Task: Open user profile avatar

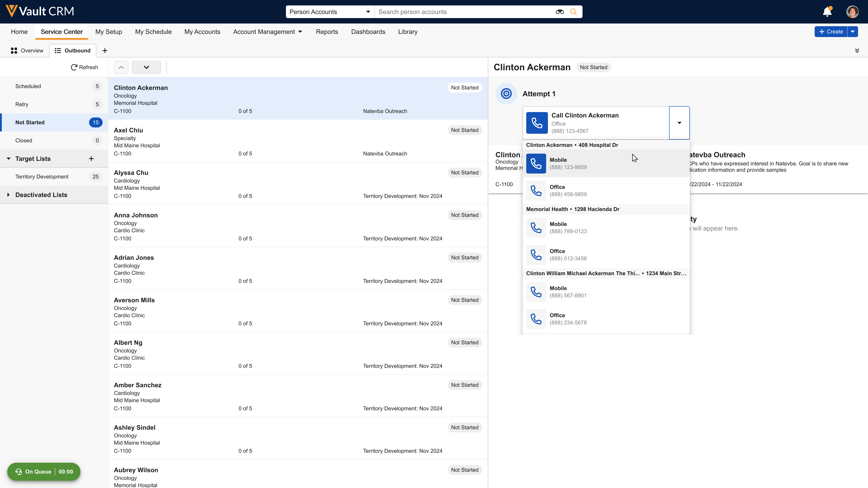Action: point(852,12)
